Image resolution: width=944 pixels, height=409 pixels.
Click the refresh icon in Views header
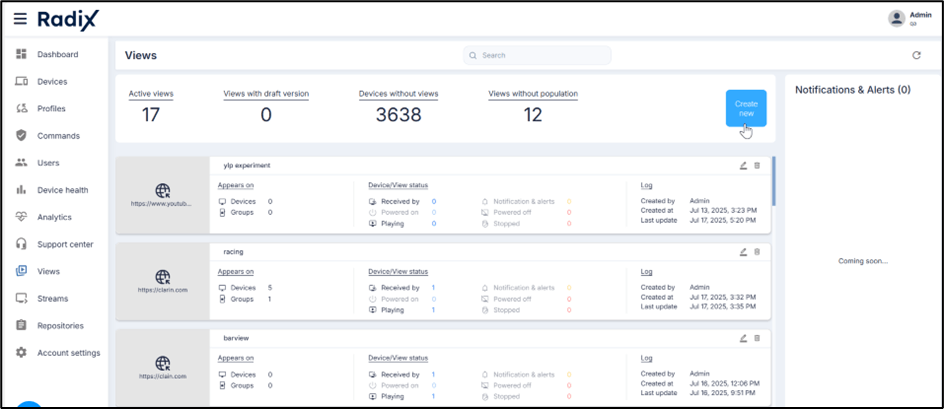[916, 56]
